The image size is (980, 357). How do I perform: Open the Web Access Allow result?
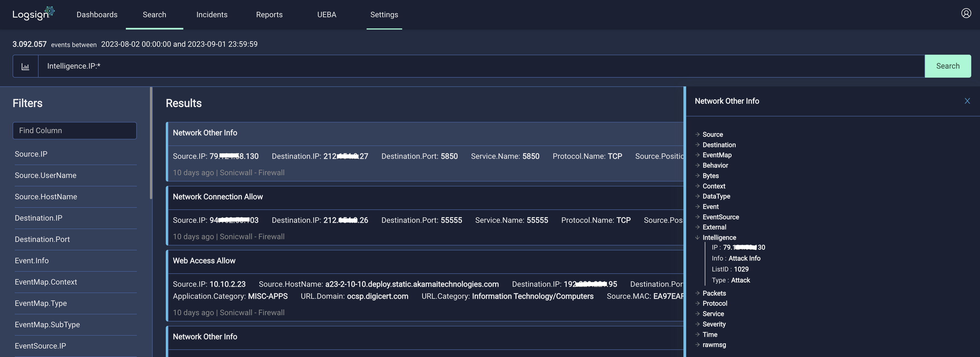click(x=425, y=286)
